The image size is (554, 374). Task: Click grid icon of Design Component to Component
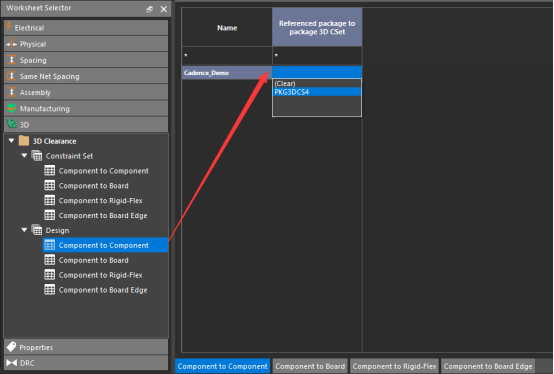coord(49,245)
